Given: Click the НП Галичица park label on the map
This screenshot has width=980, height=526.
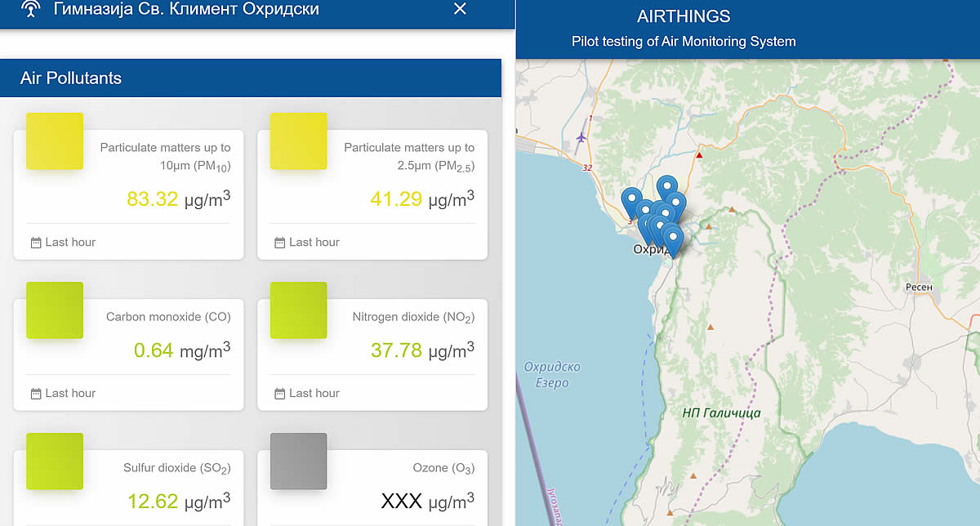Looking at the screenshot, I should pos(721,413).
